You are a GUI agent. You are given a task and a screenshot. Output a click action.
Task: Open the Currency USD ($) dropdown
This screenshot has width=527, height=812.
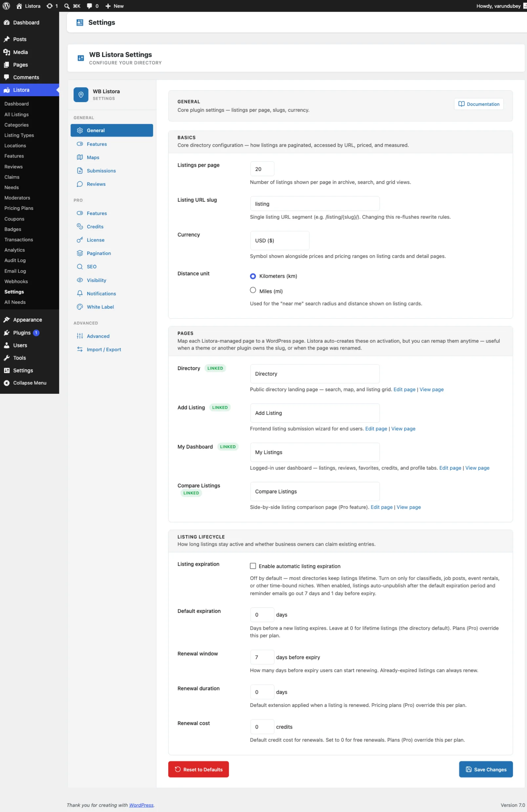[280, 241]
